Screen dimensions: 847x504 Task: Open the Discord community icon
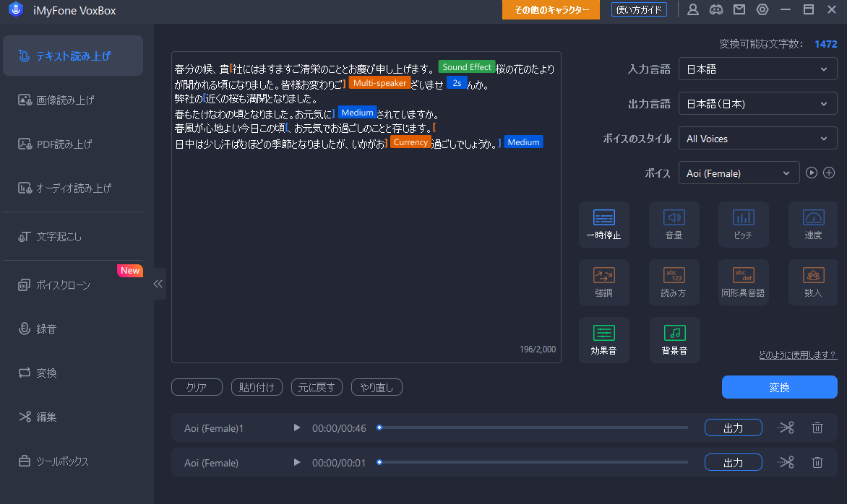click(x=716, y=9)
